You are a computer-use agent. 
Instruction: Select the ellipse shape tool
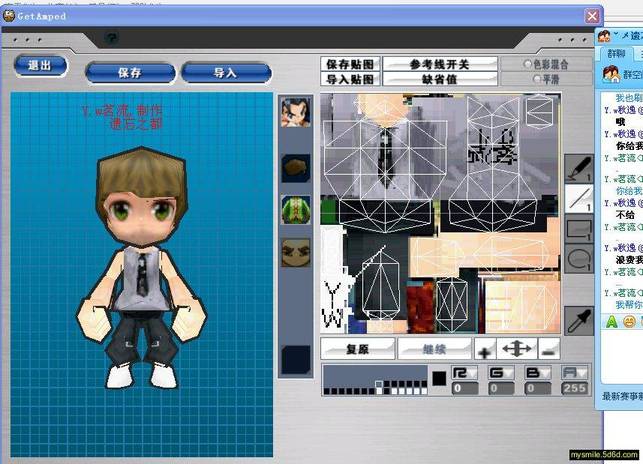(x=578, y=260)
